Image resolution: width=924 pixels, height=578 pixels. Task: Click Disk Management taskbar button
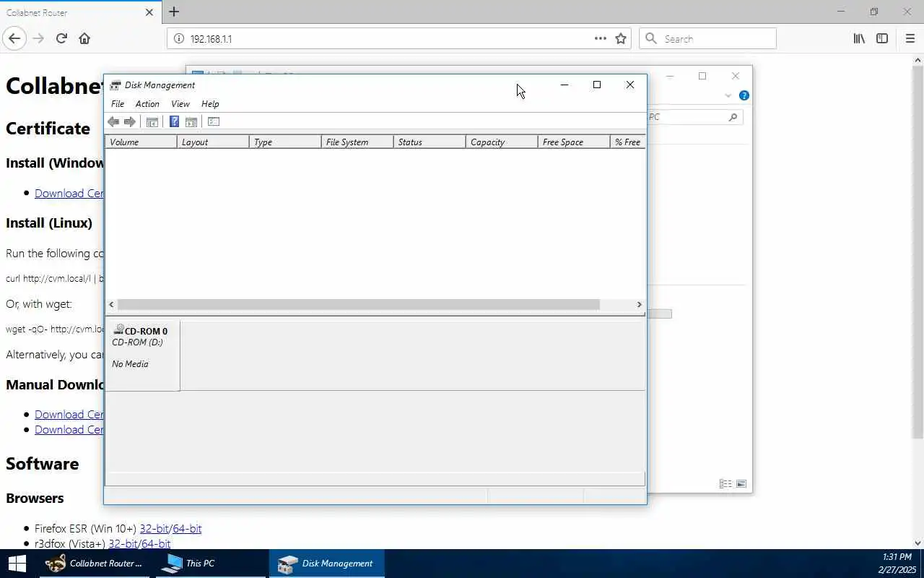click(x=327, y=564)
